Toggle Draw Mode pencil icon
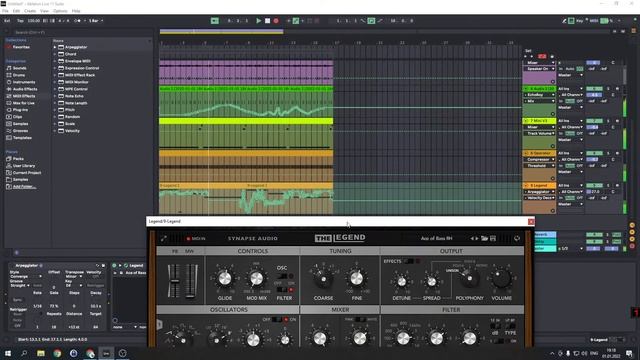 tap(564, 20)
